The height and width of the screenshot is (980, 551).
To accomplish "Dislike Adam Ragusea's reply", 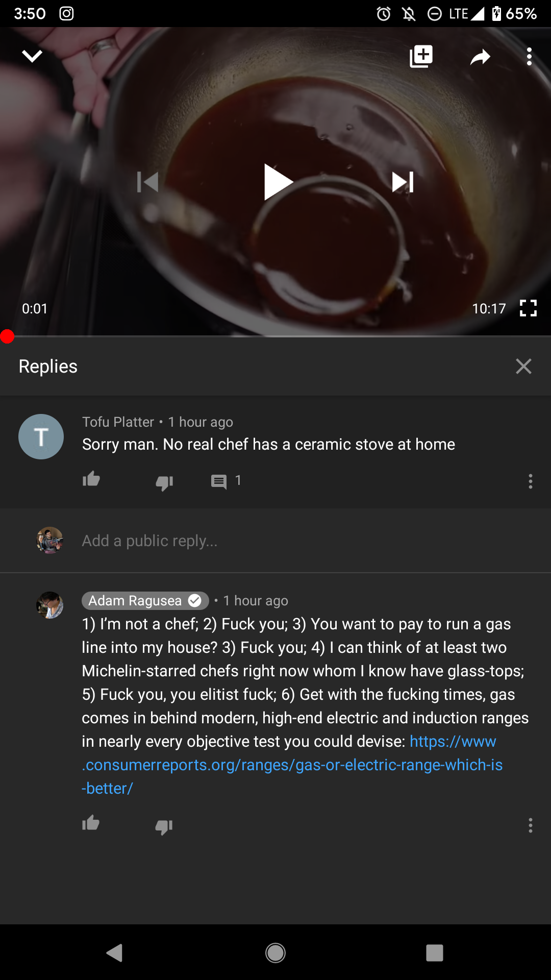I will (164, 826).
